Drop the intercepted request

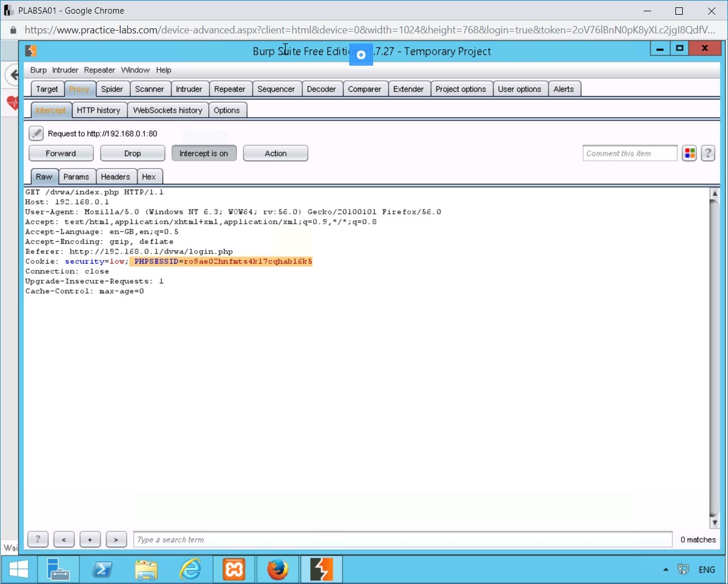coord(132,153)
